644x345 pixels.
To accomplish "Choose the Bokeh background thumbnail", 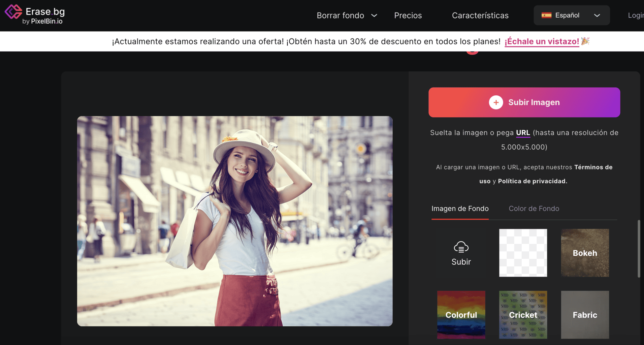I will pyautogui.click(x=585, y=253).
